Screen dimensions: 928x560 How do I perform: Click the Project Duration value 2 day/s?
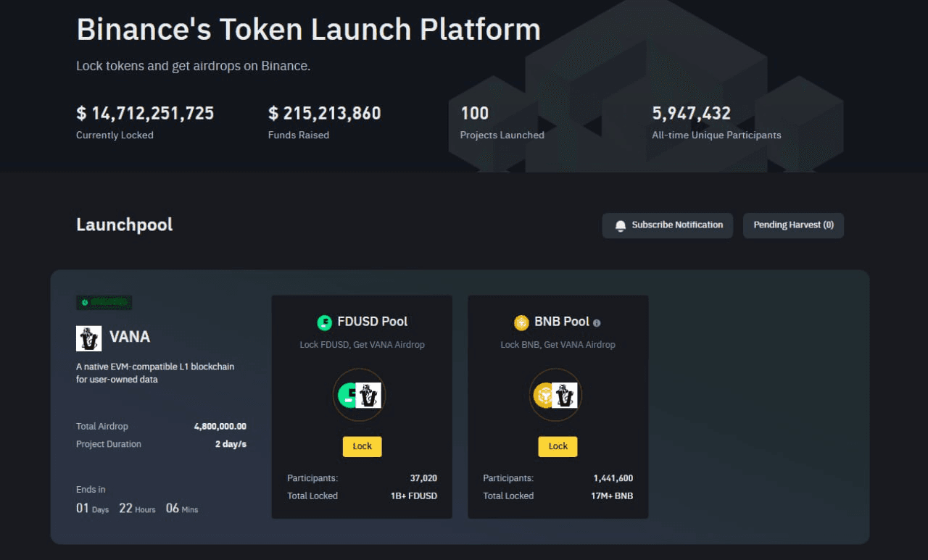tap(231, 444)
